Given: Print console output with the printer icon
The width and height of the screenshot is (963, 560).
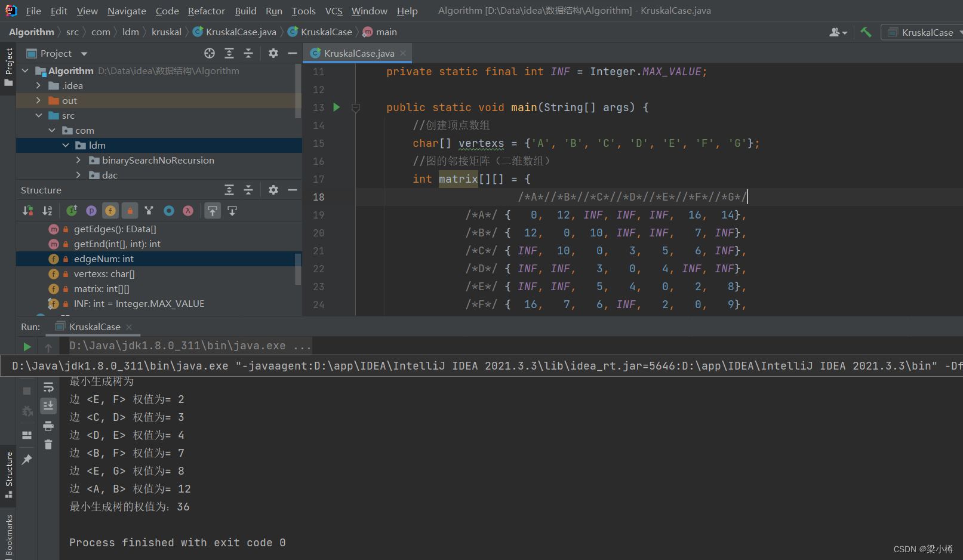Looking at the screenshot, I should pos(48,426).
